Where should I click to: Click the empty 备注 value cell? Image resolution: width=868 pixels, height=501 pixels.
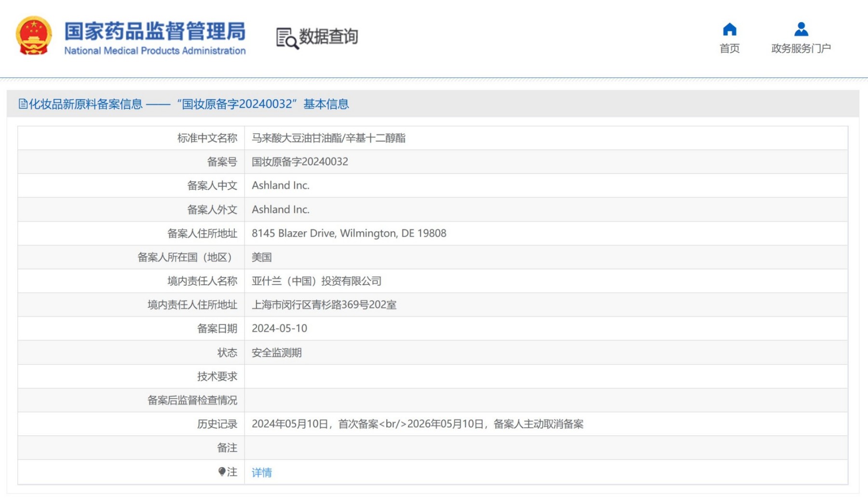(x=546, y=448)
